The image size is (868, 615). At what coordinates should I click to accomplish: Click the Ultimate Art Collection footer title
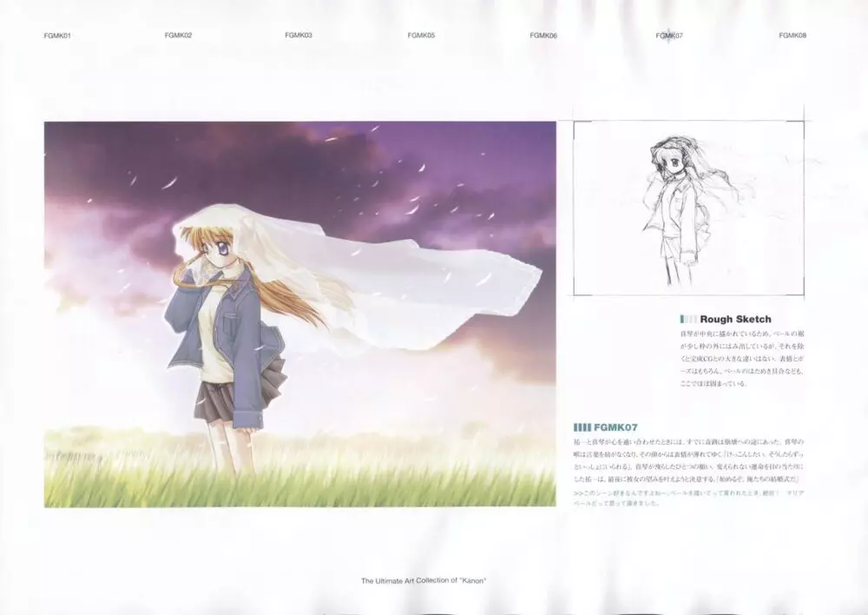(x=433, y=579)
